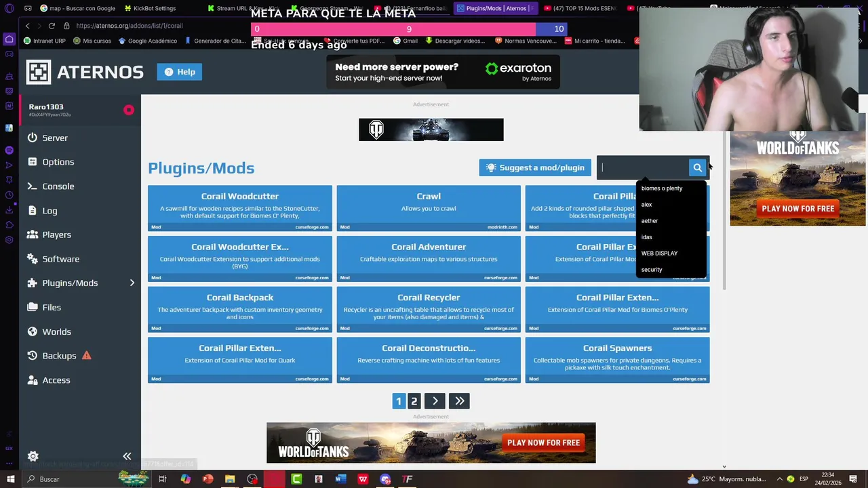This screenshot has height=488, width=868.
Task: Open the Corail Spawners mod card
Action: pyautogui.click(x=617, y=360)
